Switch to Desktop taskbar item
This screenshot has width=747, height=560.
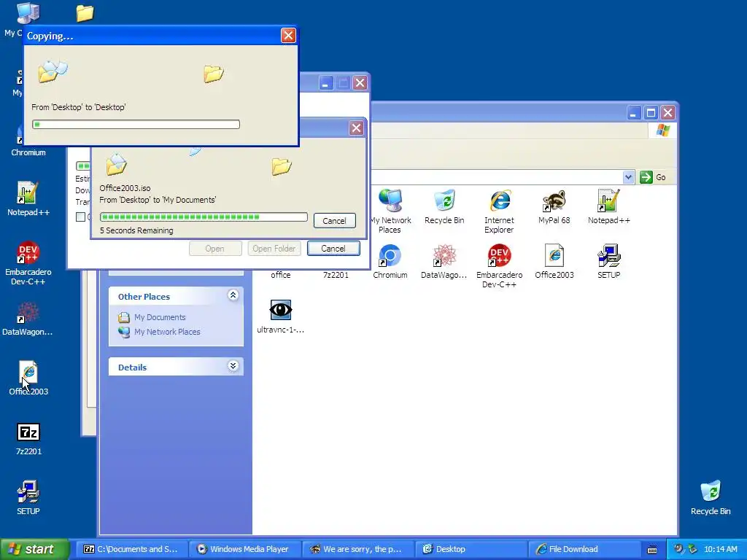click(x=471, y=550)
